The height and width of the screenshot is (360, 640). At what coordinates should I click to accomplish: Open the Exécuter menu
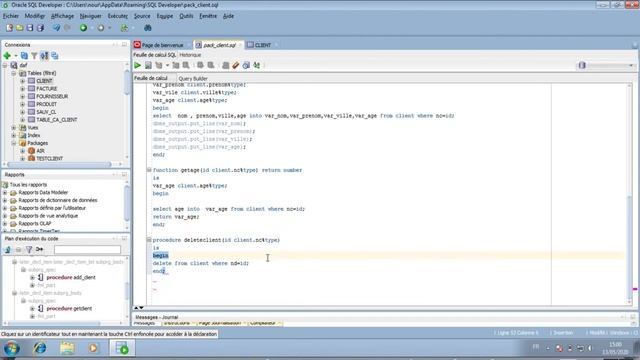click(118, 16)
